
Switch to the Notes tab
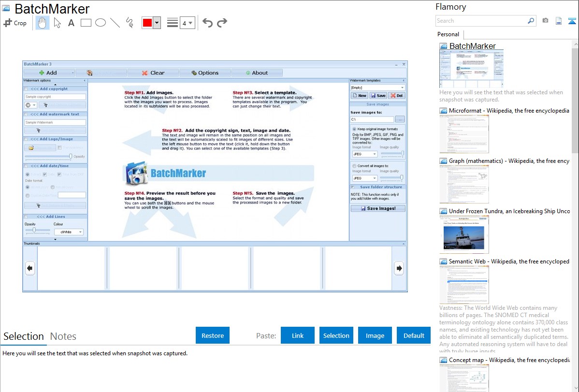pos(63,336)
